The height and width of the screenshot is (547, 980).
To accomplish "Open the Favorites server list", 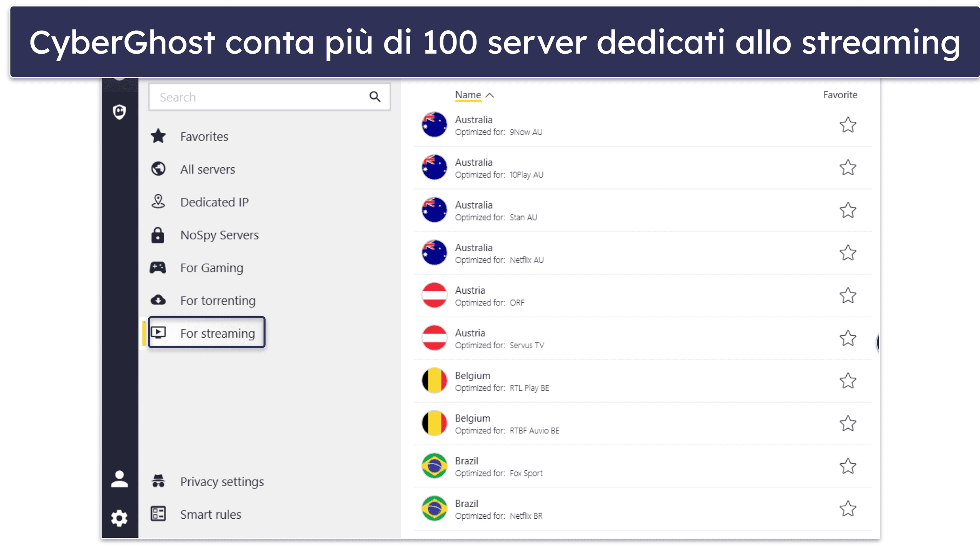I will pyautogui.click(x=204, y=137).
